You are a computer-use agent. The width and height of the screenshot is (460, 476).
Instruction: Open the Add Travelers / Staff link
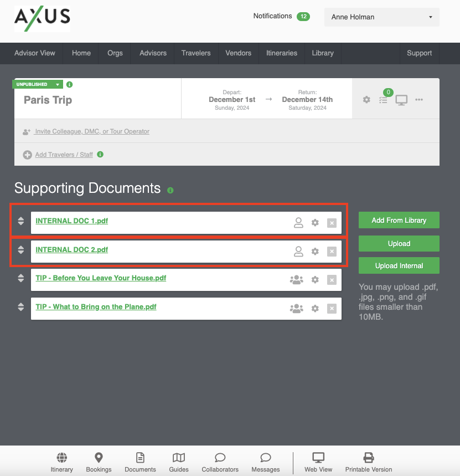pyautogui.click(x=63, y=155)
